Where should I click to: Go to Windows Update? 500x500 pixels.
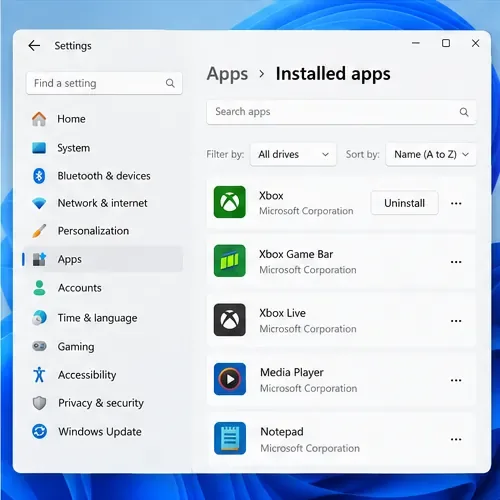tap(103, 432)
